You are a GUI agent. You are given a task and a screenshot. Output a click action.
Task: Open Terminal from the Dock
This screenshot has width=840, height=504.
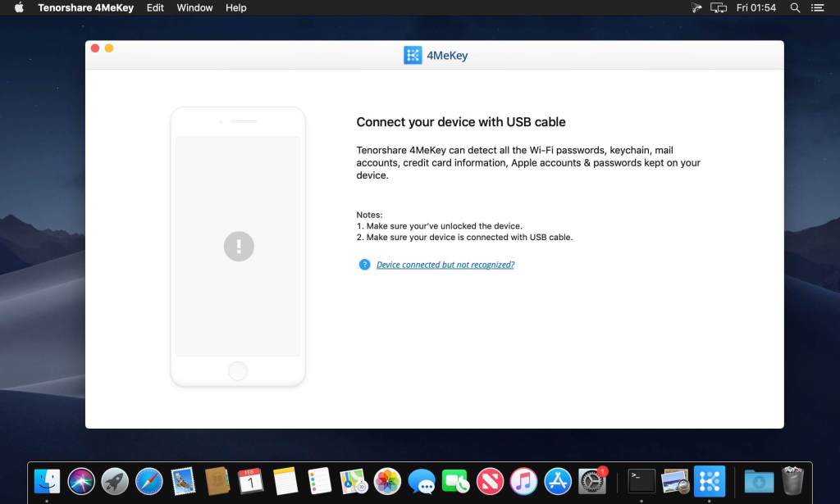(x=641, y=481)
